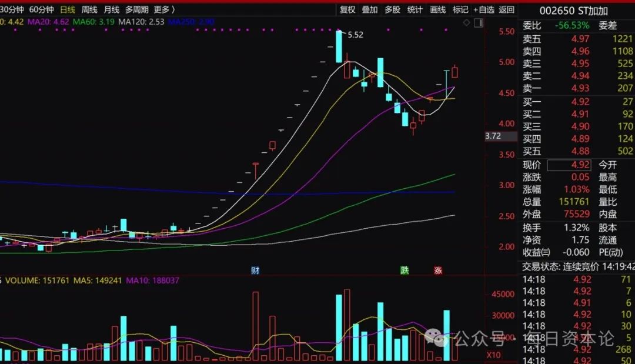635x364 pixels.
Task: Click the green 跌 marker icon
Action: click(x=405, y=271)
